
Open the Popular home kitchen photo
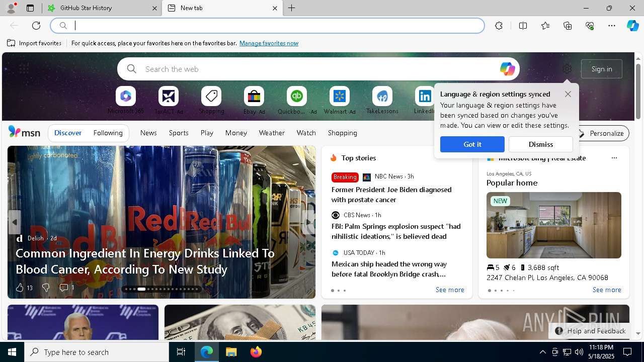[554, 225]
